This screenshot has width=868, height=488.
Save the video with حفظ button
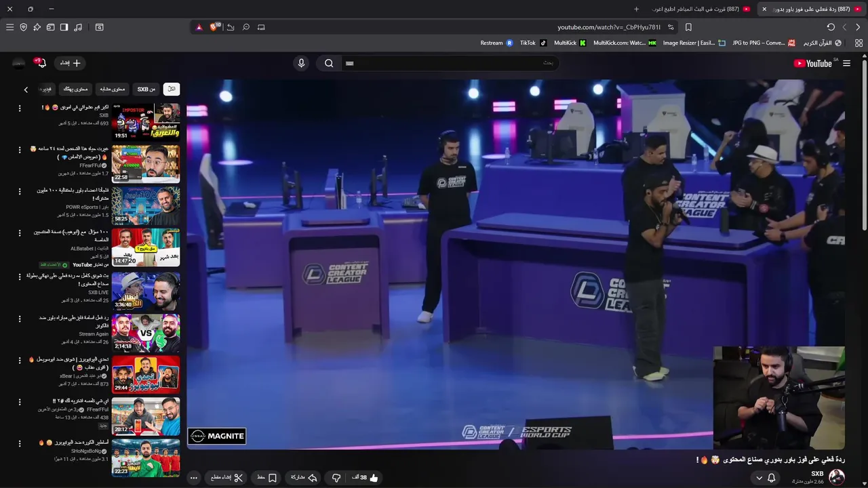coord(267,478)
